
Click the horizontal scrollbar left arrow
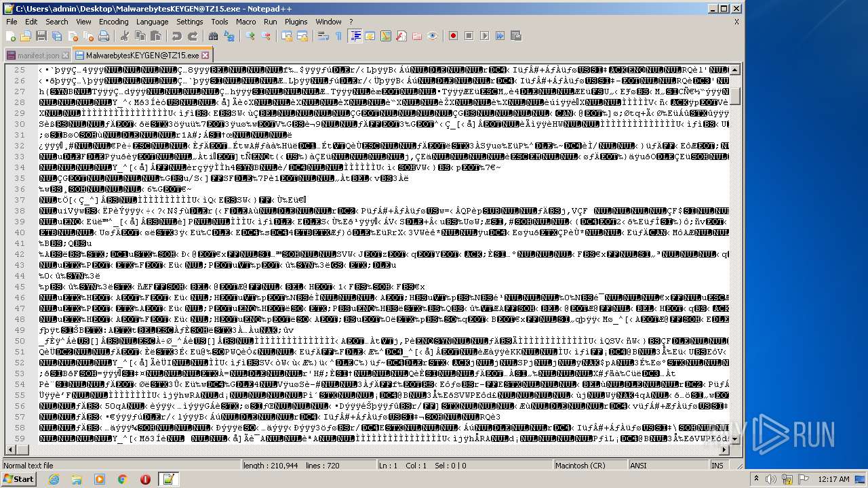click(10, 449)
